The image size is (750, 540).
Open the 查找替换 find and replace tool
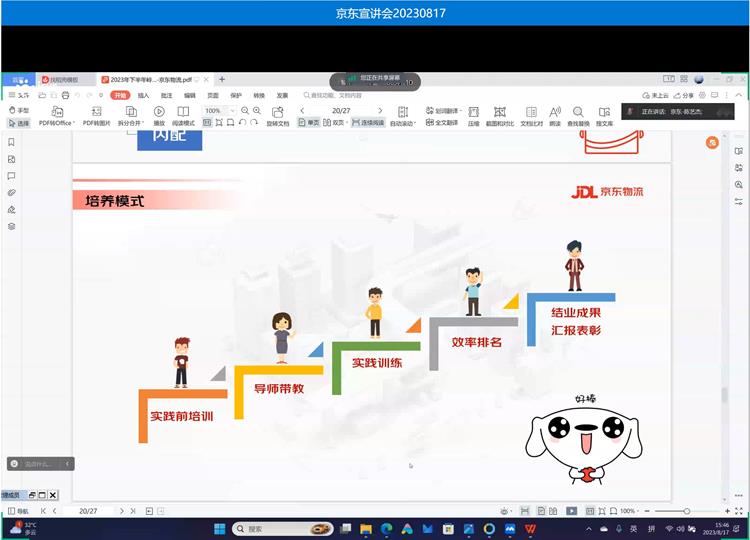pos(578,111)
